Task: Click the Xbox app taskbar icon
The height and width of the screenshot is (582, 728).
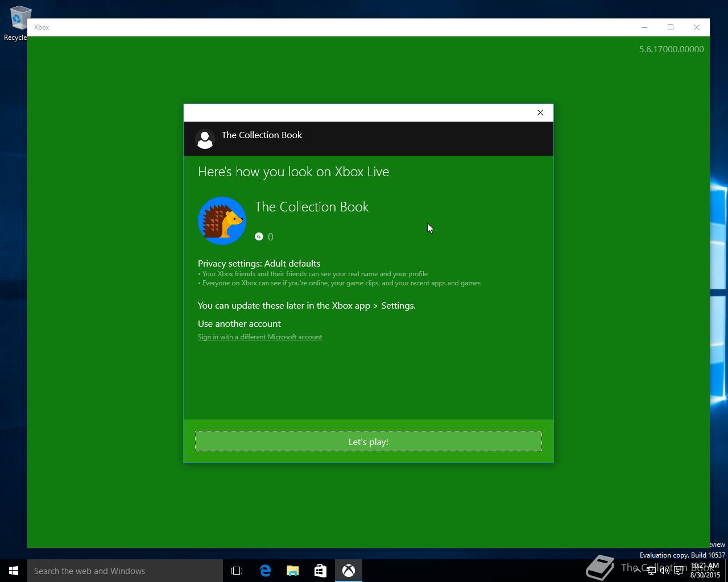Action: click(349, 571)
